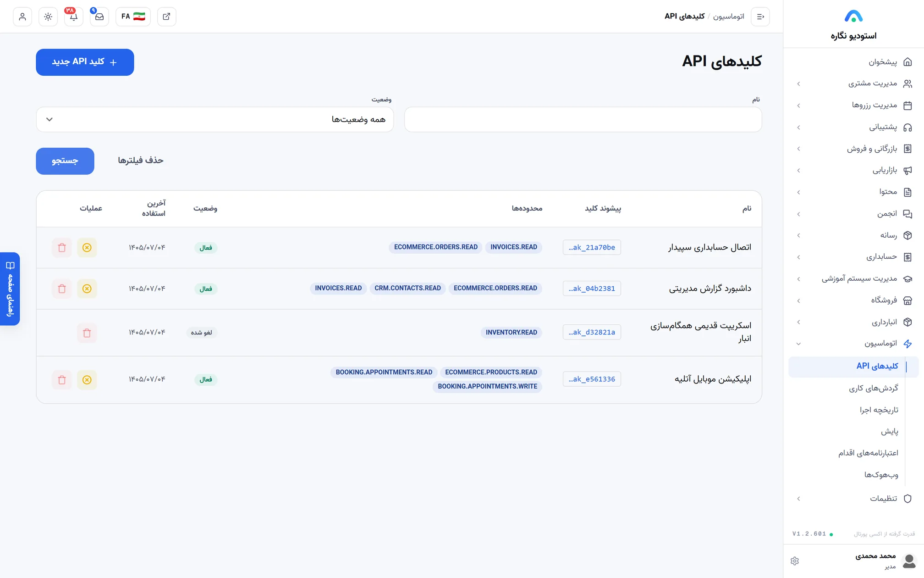Collapse the اتوماسیون sidebar section
The width and height of the screenshot is (924, 578).
(x=853, y=344)
